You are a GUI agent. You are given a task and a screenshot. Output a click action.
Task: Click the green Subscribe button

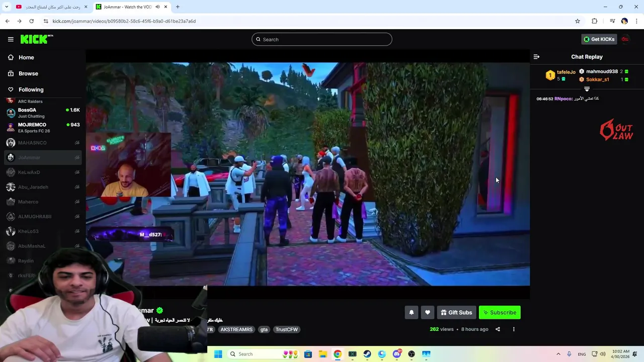point(500,312)
